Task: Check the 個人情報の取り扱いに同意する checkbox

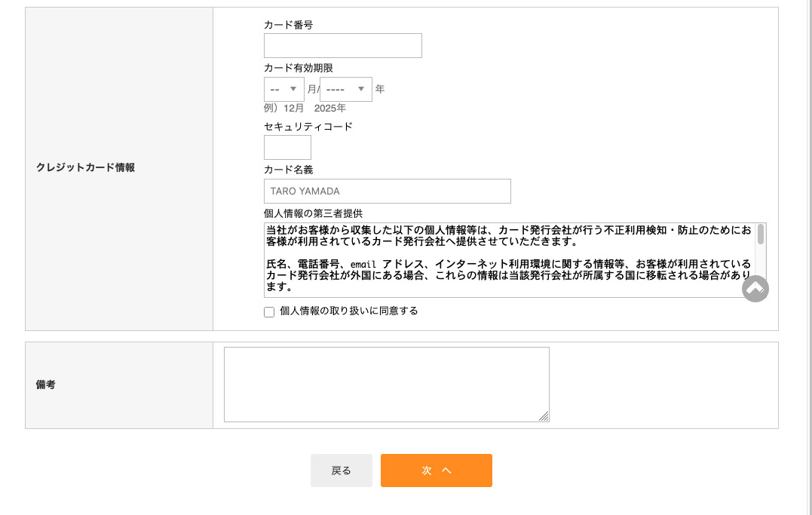Action: click(x=269, y=312)
